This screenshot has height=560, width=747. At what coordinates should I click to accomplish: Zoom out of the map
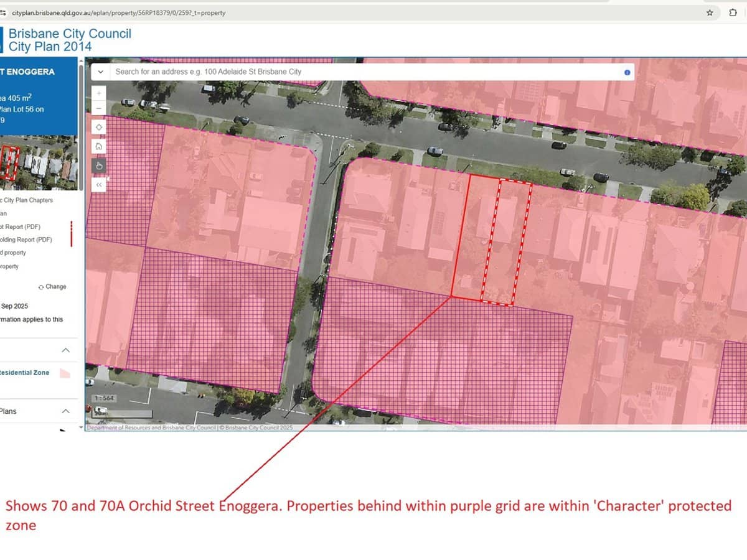pos(99,106)
